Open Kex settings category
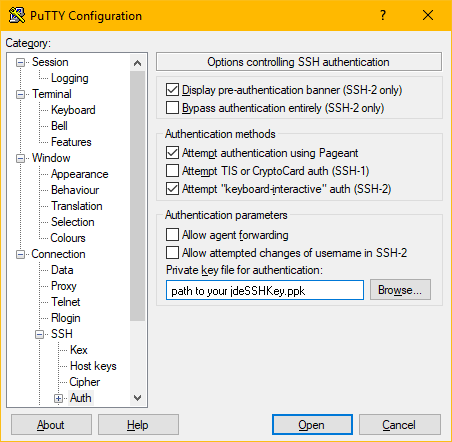Screen dimensions: 452x442 (79, 350)
